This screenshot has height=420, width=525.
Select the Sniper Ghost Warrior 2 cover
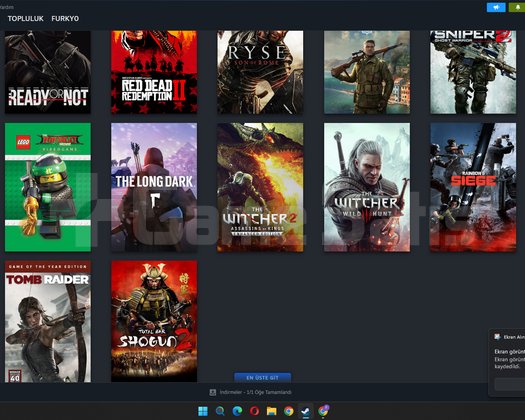tap(473, 72)
